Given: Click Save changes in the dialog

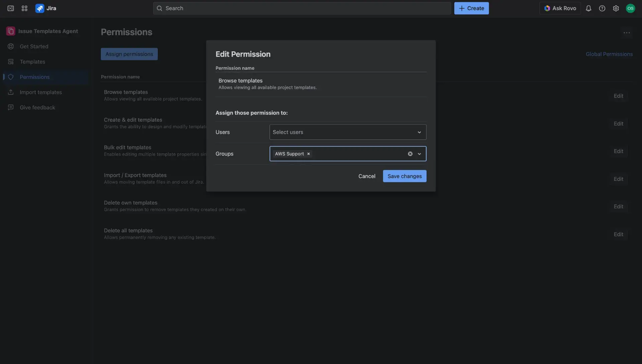Looking at the screenshot, I should pos(404,176).
